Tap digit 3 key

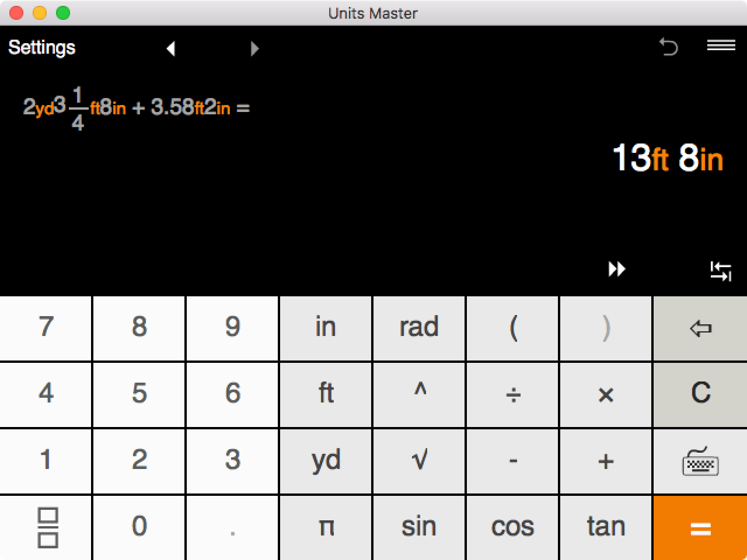click(x=232, y=461)
